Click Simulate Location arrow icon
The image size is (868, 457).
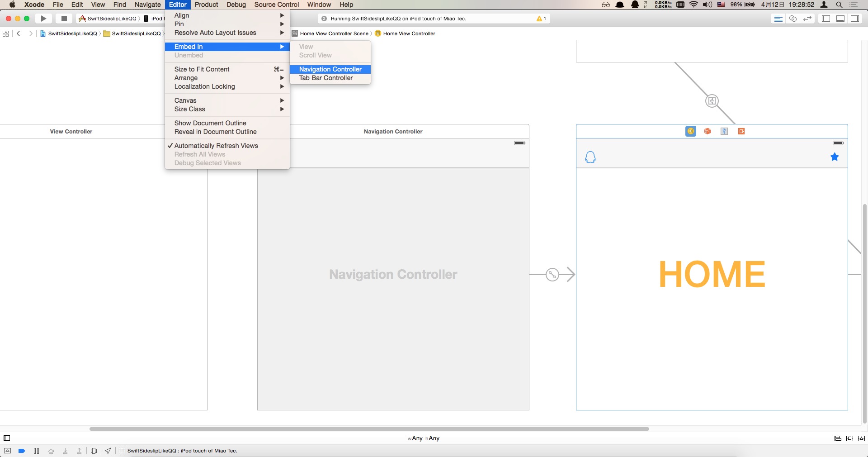click(x=108, y=451)
